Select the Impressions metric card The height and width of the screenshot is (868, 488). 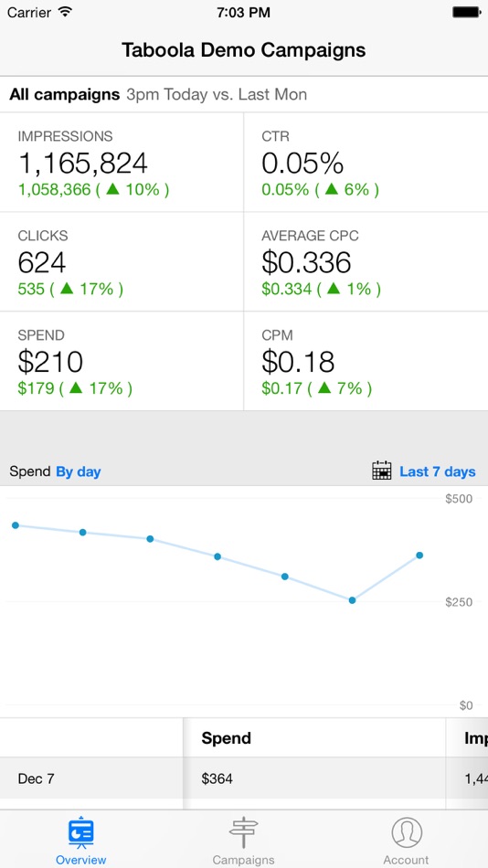[x=122, y=163]
